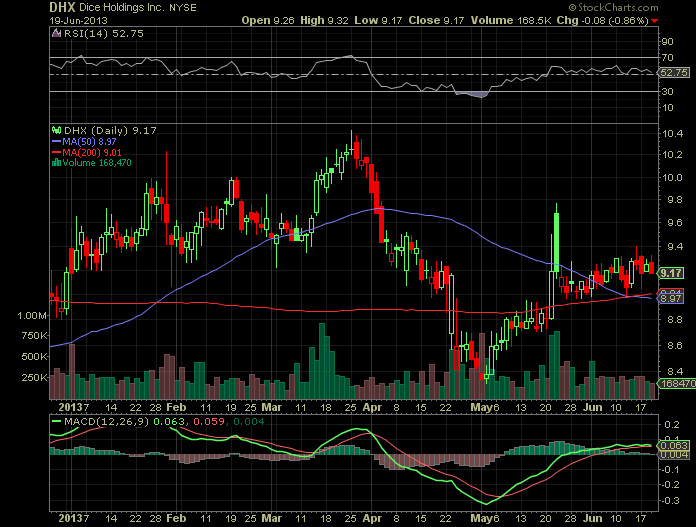696x527 pixels.
Task: Click the High 9.32 value
Action: point(324,20)
